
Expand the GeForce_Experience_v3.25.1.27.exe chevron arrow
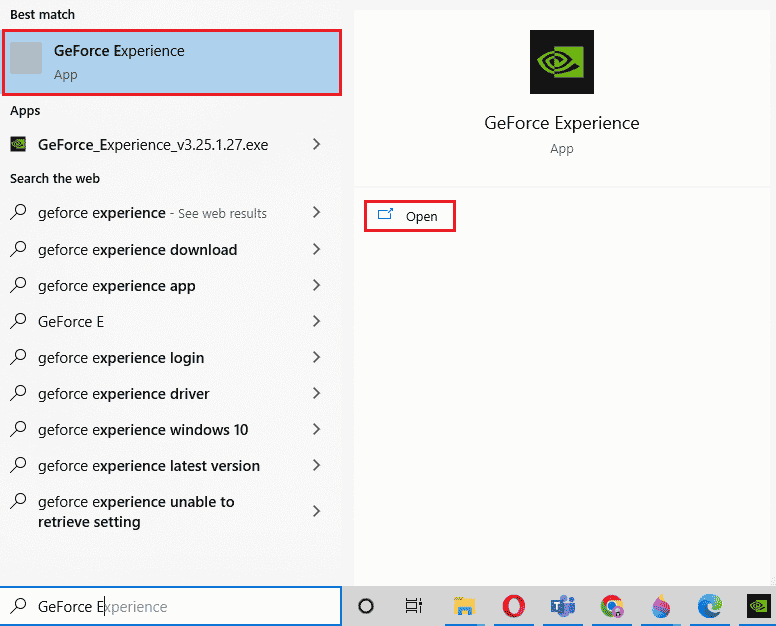(x=316, y=144)
